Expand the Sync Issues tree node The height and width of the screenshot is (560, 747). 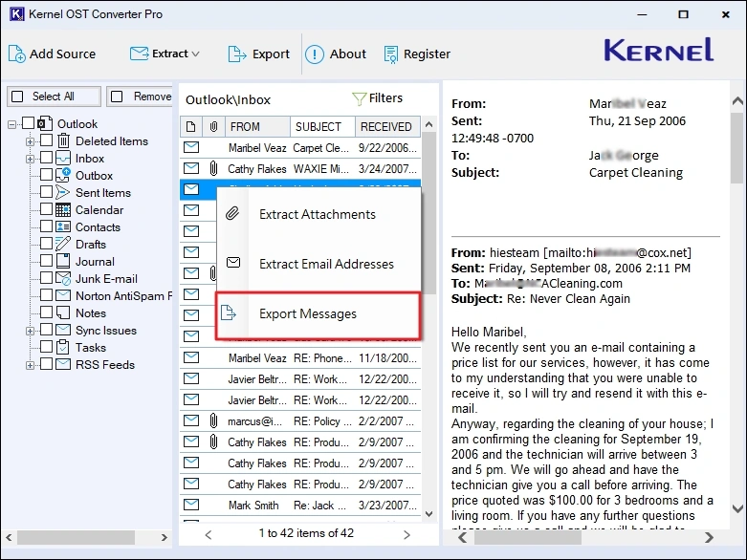point(30,331)
